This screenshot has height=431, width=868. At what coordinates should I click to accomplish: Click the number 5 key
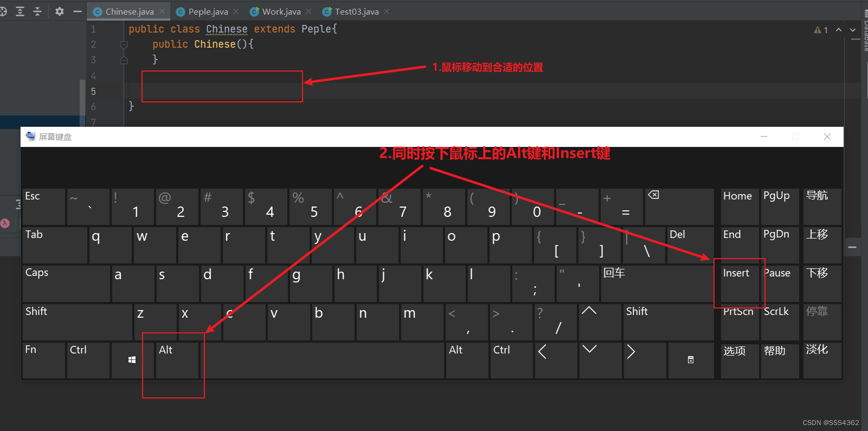click(310, 207)
